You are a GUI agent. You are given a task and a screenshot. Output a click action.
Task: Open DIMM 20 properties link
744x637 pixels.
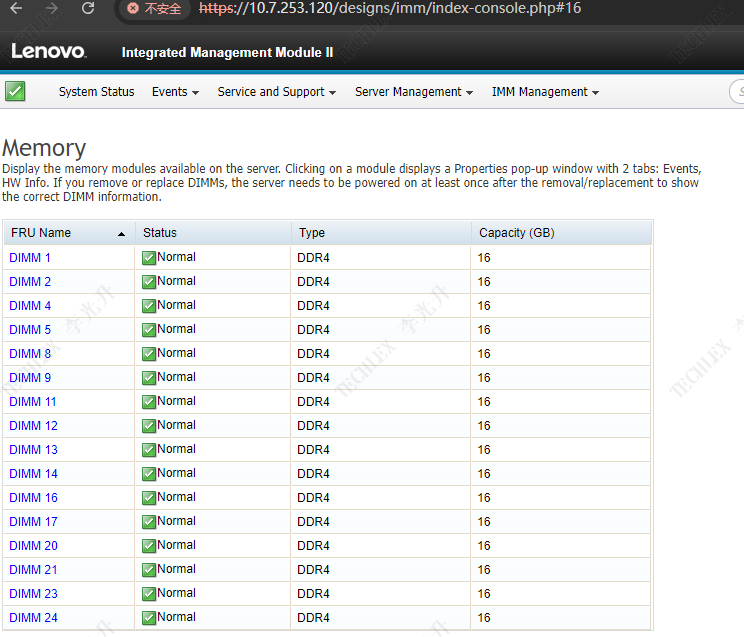click(33, 546)
